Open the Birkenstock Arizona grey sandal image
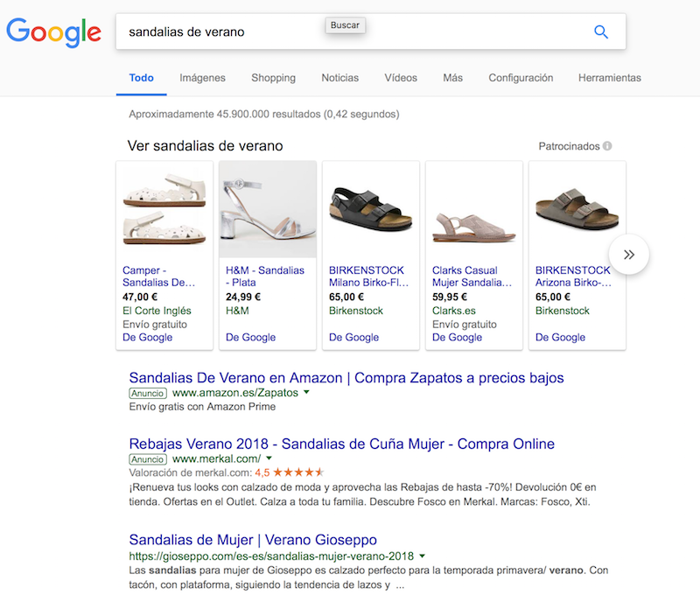This screenshot has height=602, width=700. (577, 209)
